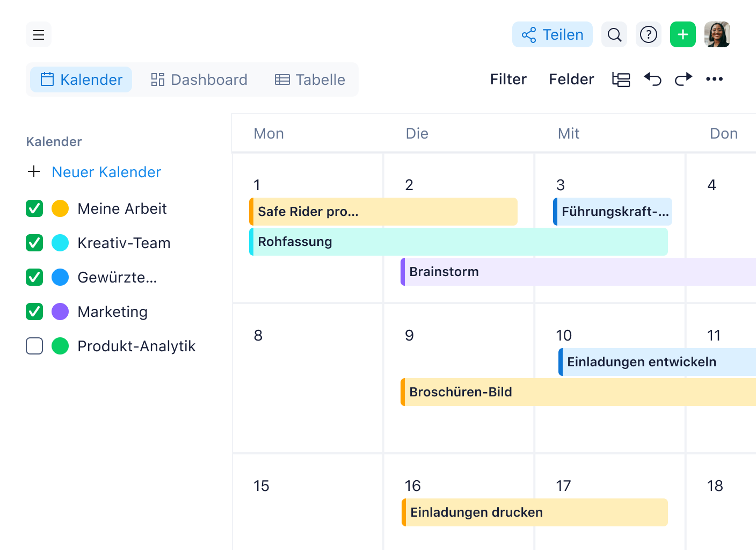Open Einladungen entwickeln event
756x550 pixels.
point(657,362)
